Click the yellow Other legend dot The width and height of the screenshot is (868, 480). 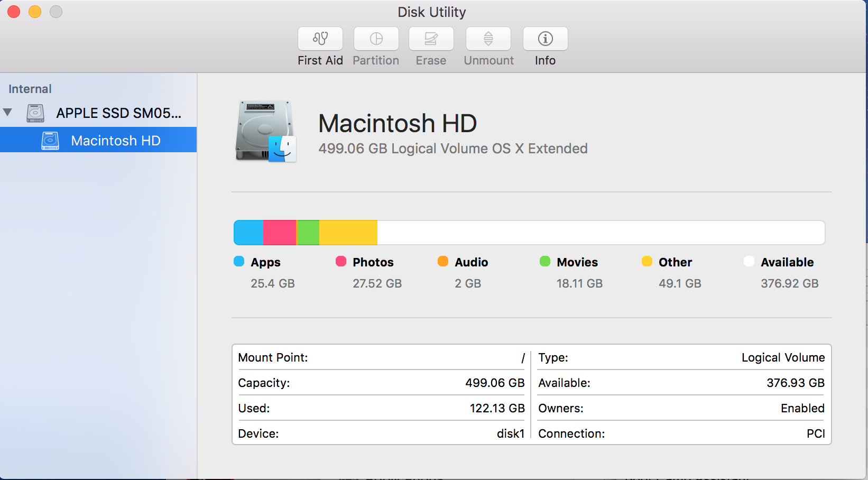coord(647,261)
